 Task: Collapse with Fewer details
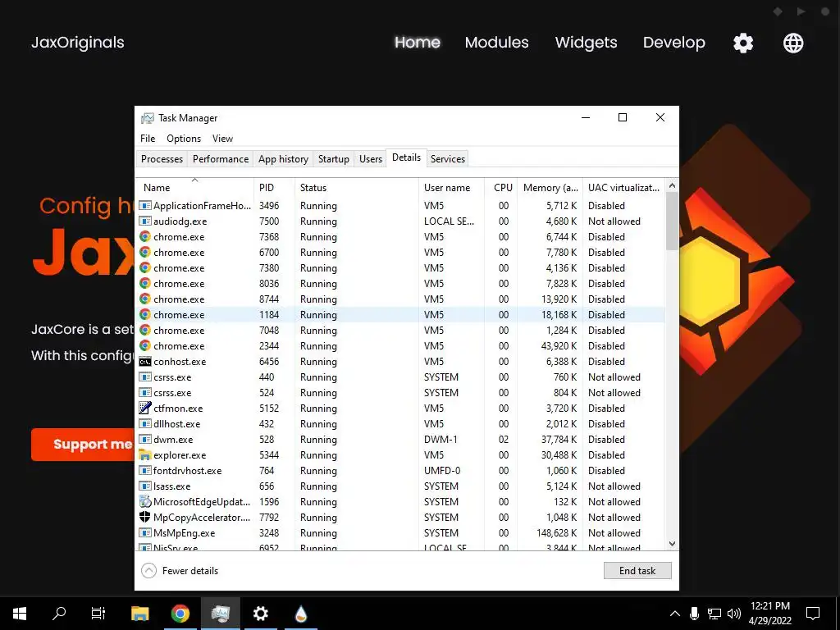pos(180,571)
